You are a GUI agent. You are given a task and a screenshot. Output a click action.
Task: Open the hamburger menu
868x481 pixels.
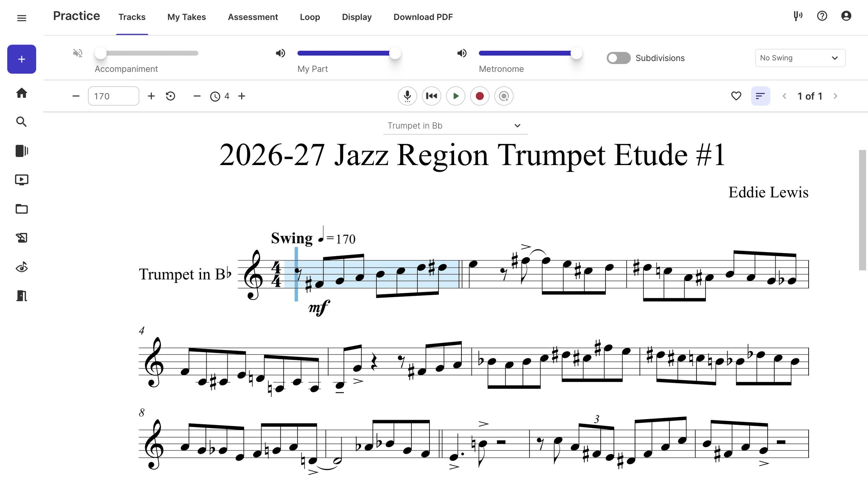click(22, 18)
